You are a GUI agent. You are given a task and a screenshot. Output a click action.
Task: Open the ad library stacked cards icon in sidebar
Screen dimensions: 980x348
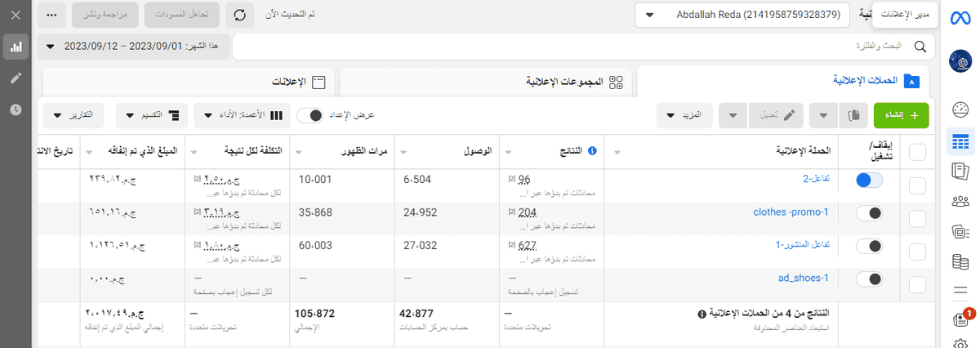(x=960, y=232)
